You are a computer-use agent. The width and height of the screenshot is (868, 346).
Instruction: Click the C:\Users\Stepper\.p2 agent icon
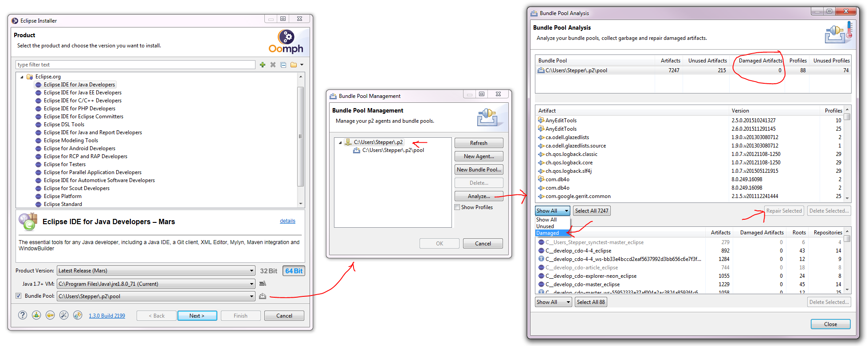tap(348, 142)
